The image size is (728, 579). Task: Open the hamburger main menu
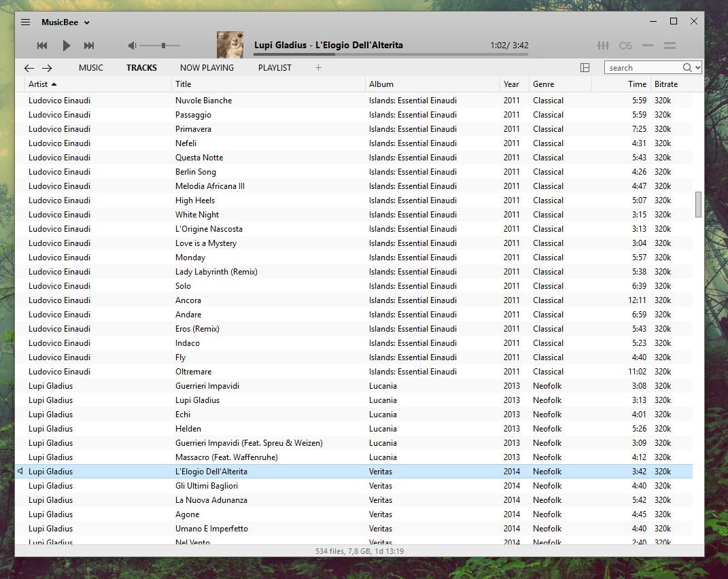point(26,22)
